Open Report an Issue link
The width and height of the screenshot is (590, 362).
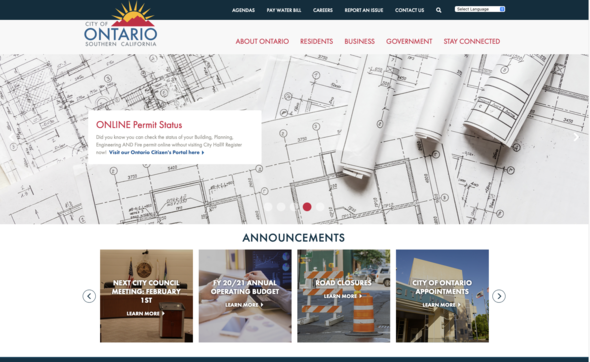[364, 10]
